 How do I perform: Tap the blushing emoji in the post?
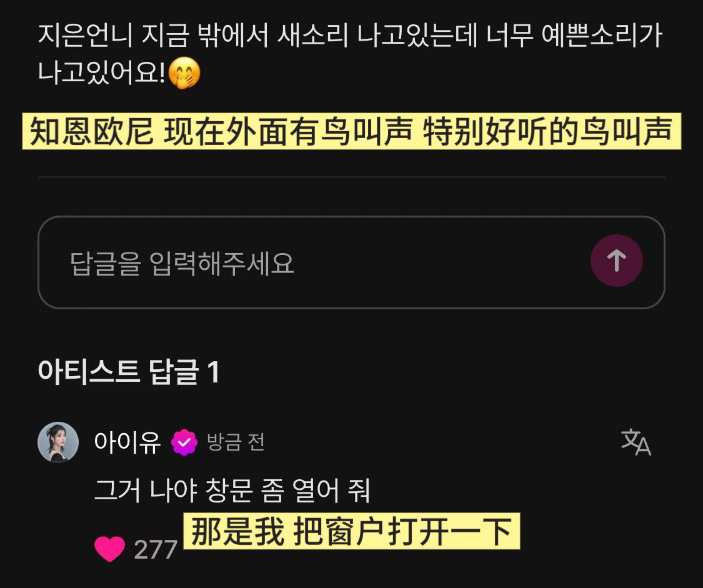tap(184, 73)
